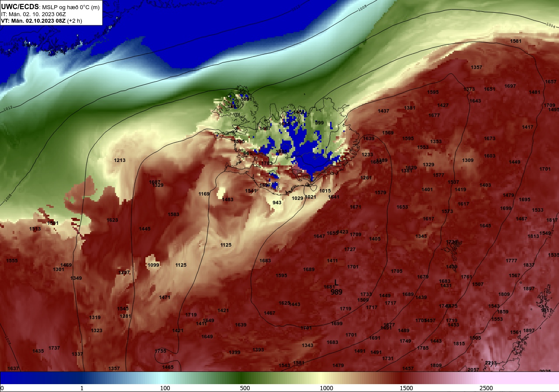Click the 1645 height value
This screenshot has height=392, width=559.
click(485, 226)
